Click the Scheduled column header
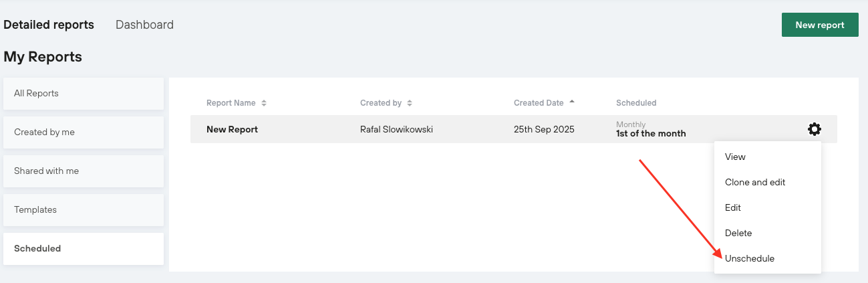Image resolution: width=868 pixels, height=283 pixels. pyautogui.click(x=635, y=103)
